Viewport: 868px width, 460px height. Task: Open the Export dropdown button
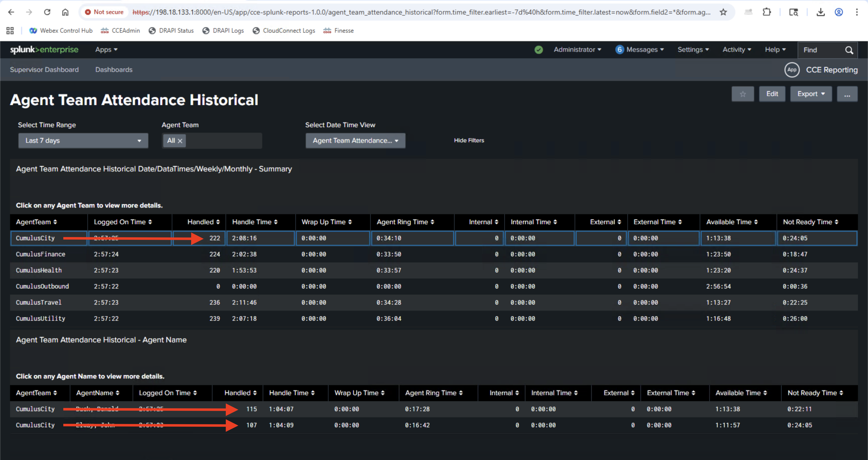click(x=811, y=94)
